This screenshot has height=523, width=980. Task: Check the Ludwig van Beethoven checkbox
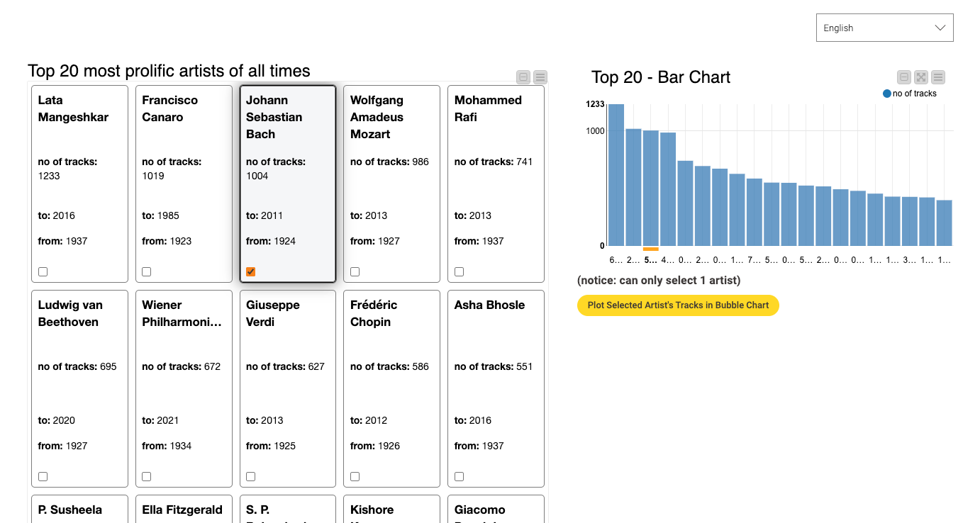(43, 476)
